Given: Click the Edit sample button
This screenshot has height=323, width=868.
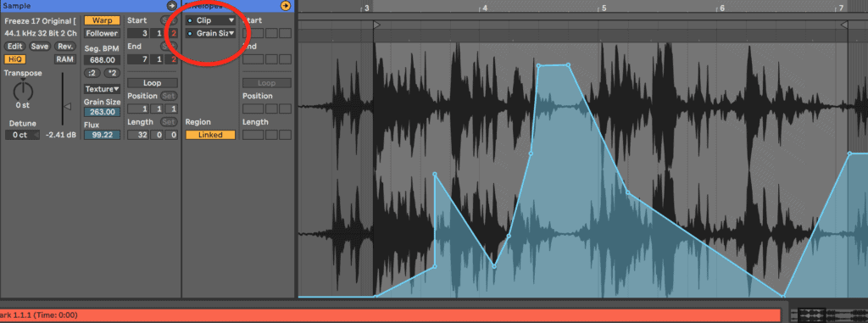Looking at the screenshot, I should [x=15, y=47].
